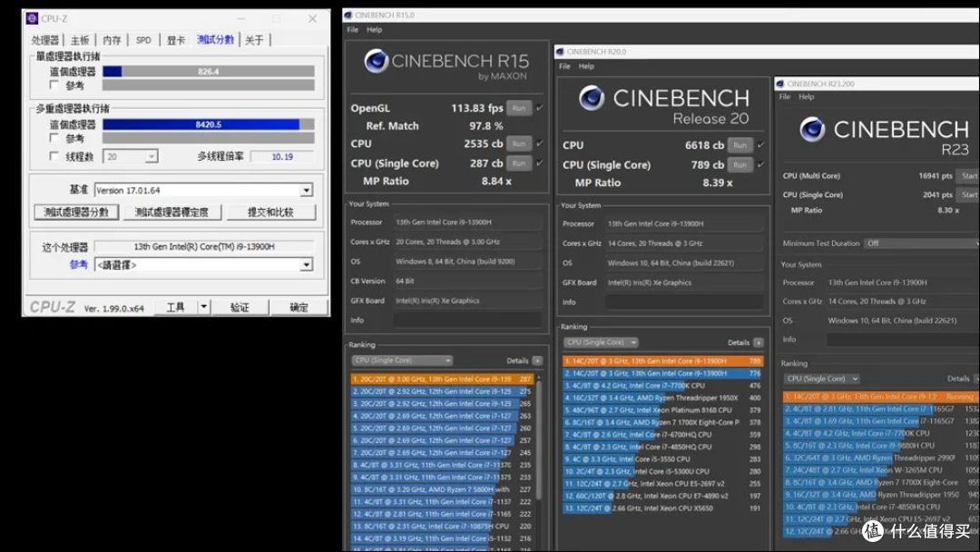
Task: Start CPU (Multi Core) test in R23
Action: pos(969,176)
